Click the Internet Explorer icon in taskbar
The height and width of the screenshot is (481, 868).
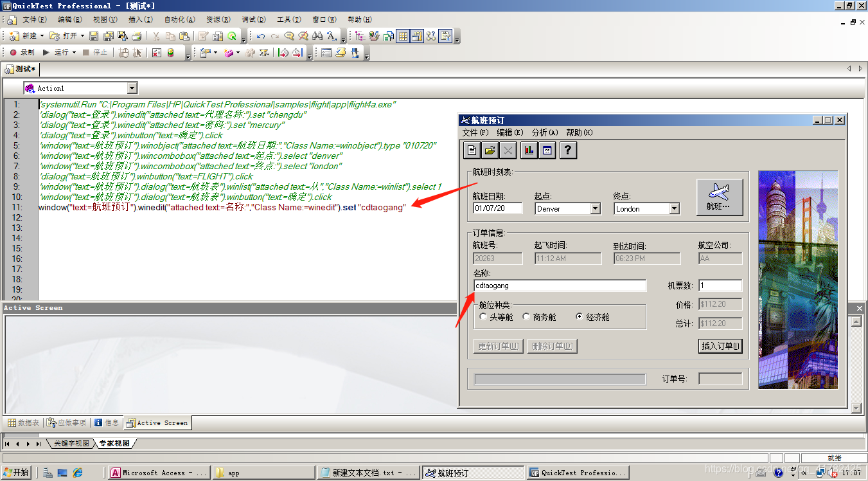pyautogui.click(x=78, y=473)
